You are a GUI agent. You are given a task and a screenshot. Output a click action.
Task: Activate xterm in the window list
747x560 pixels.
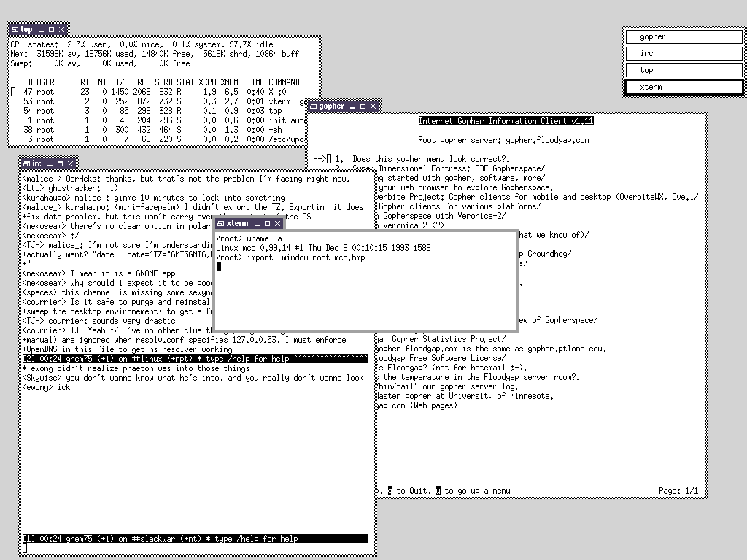point(684,87)
